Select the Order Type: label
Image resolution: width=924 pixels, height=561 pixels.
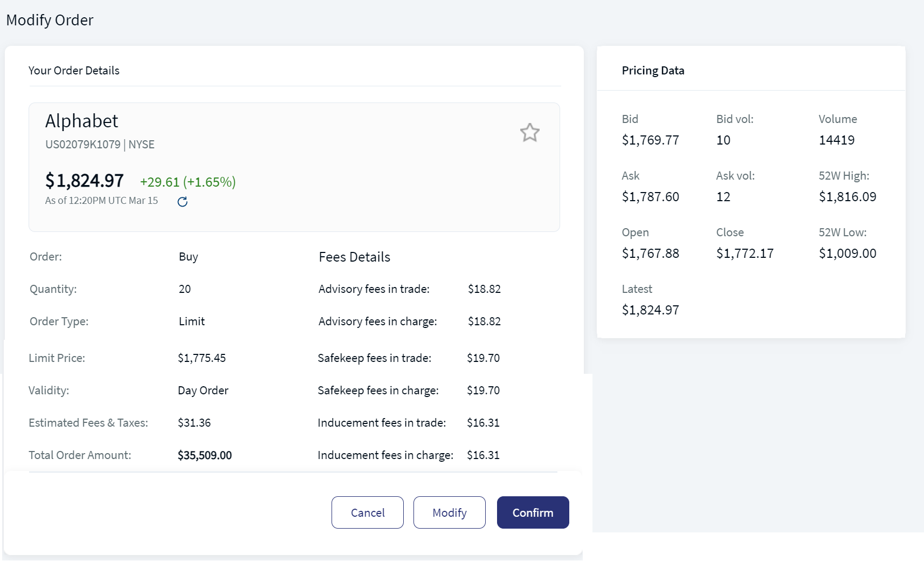coord(59,321)
